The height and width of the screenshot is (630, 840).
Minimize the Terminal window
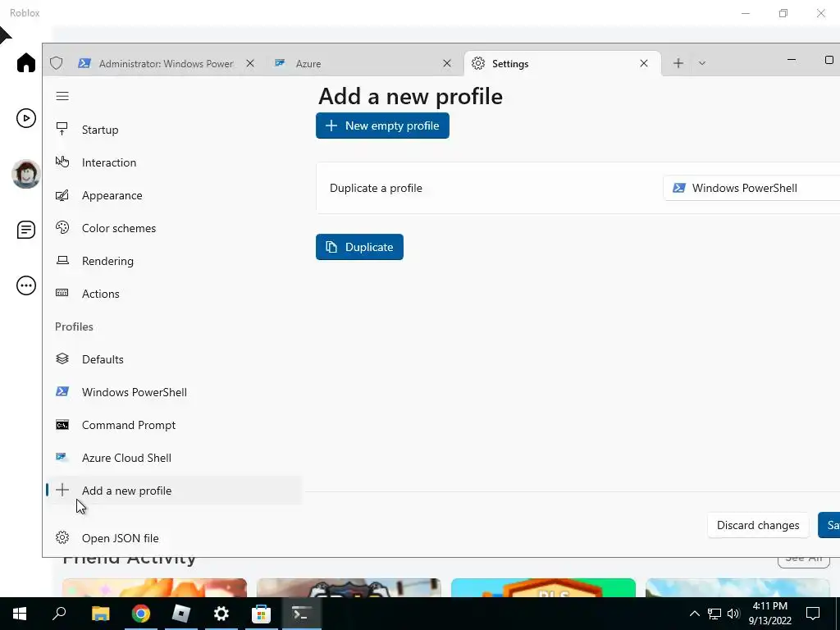[792, 60]
